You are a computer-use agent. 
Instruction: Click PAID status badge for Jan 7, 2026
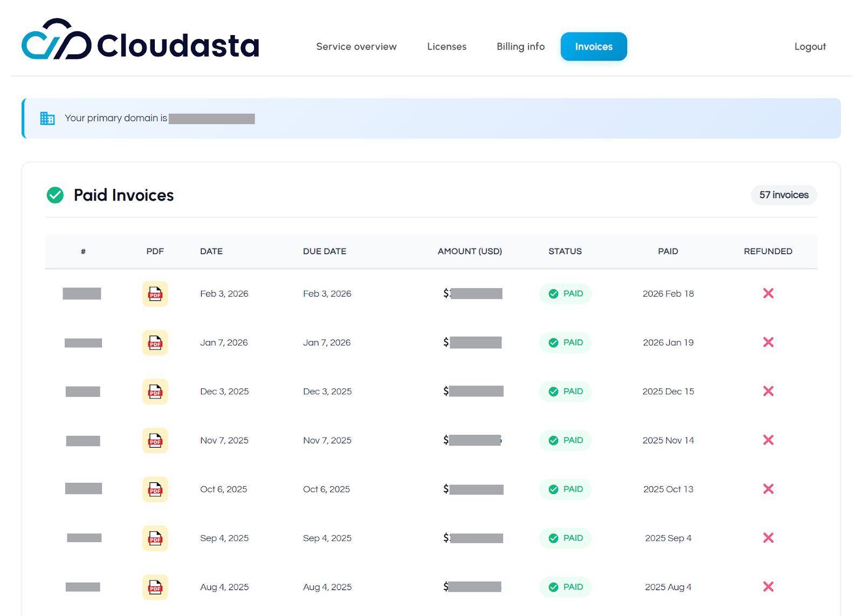point(565,343)
